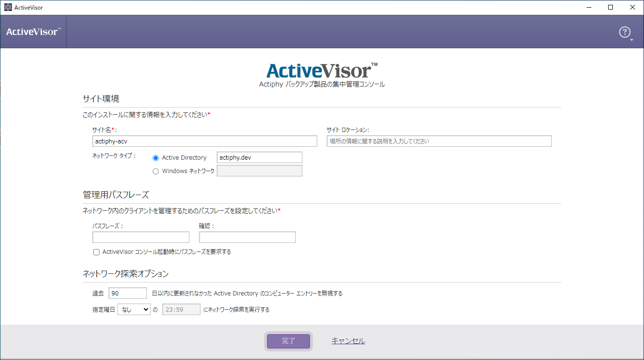
Task: Select the Active Directory radio button
Action: pos(155,158)
